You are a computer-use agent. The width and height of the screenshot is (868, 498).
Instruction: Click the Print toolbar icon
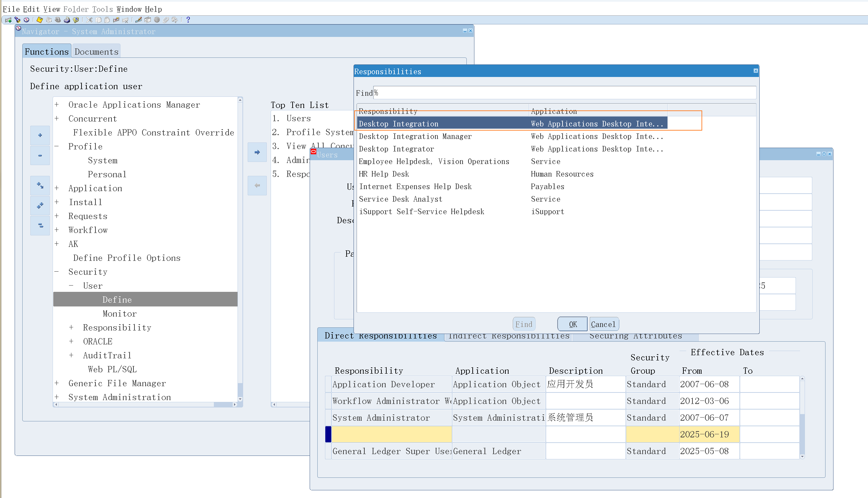point(67,20)
